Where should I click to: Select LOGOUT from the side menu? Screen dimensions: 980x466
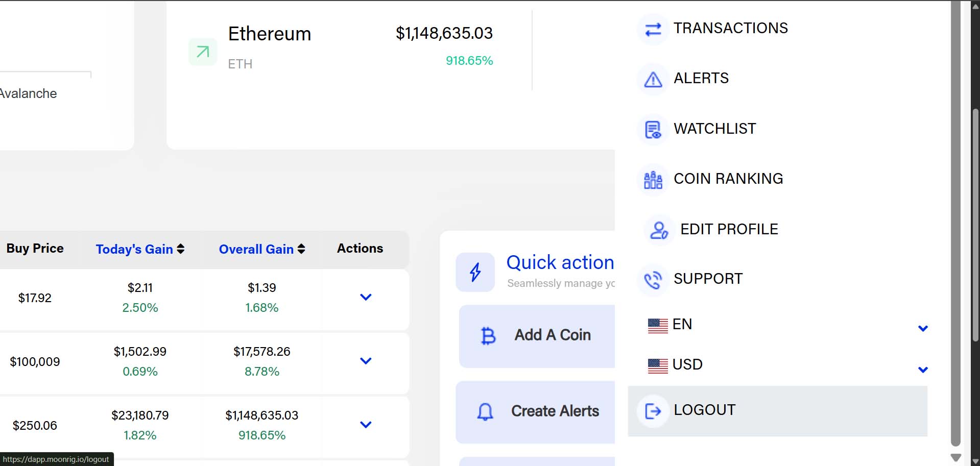[x=777, y=411]
